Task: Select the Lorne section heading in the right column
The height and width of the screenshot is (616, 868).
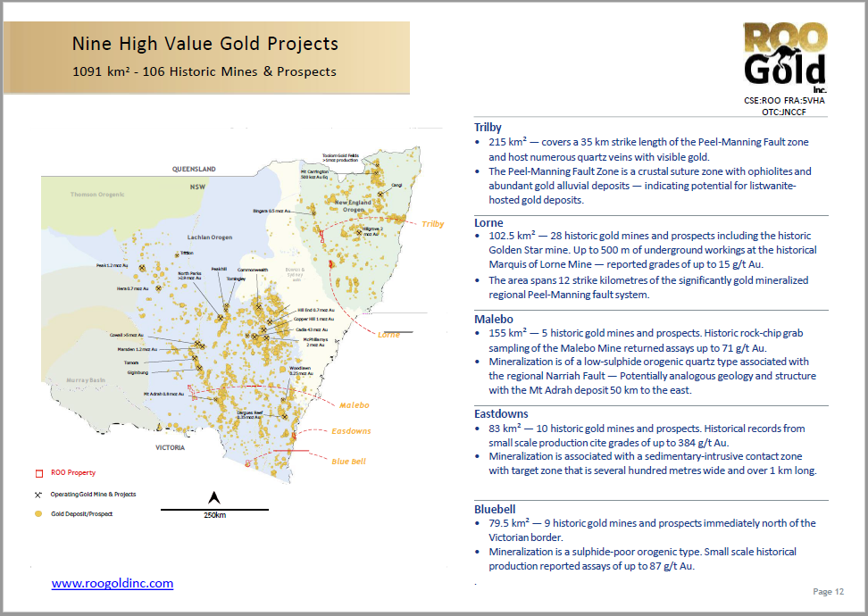Action: pos(488,223)
